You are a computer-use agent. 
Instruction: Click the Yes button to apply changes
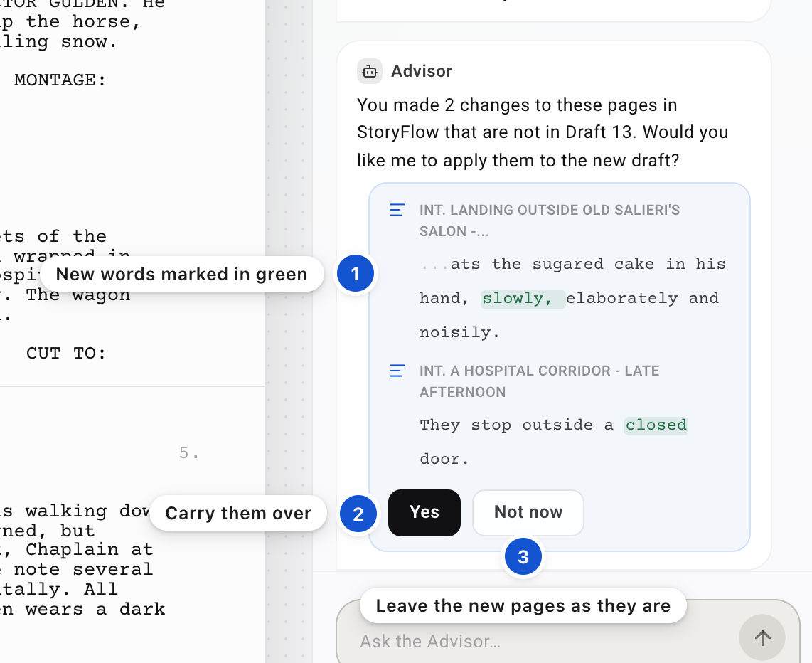coord(424,512)
